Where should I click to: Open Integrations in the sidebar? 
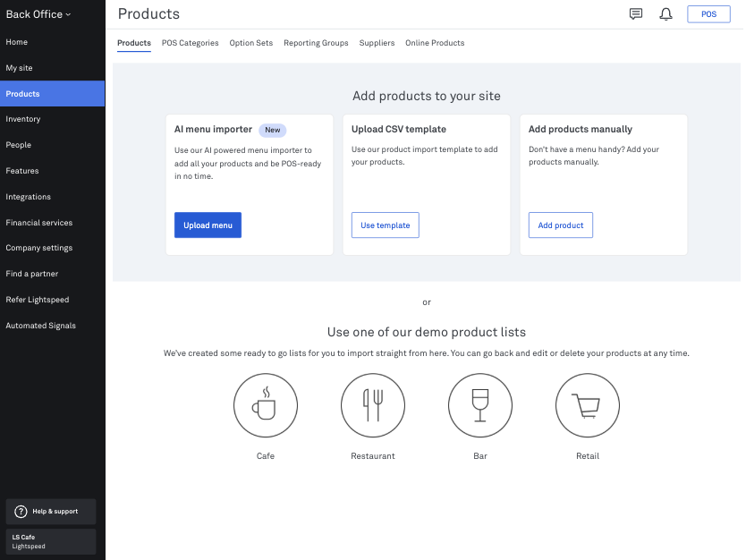(x=53, y=197)
